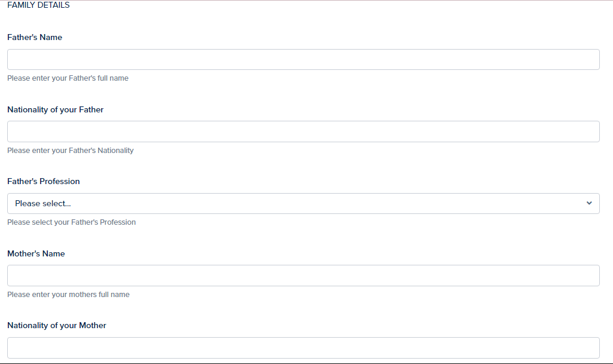Image resolution: width=613 pixels, height=364 pixels.
Task: Focus the Nationality of your Mother input
Action: pyautogui.click(x=303, y=347)
